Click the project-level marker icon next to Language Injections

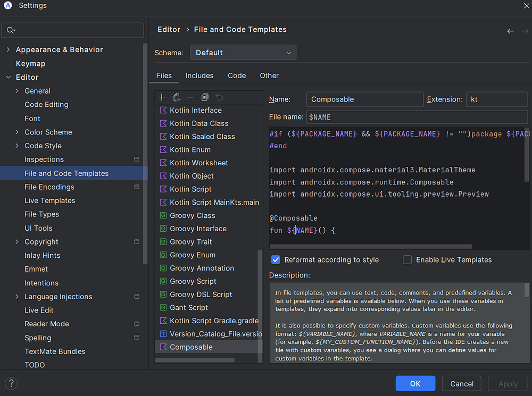137,296
